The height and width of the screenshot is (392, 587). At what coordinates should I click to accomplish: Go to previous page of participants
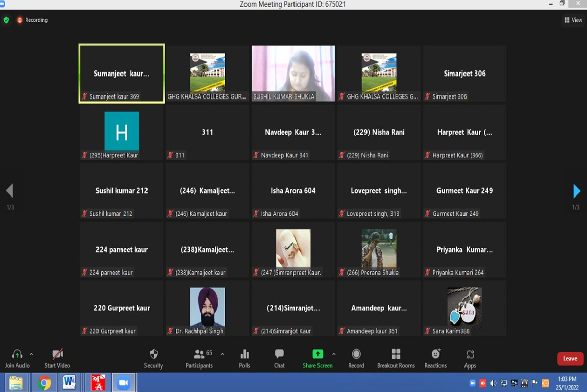point(9,191)
